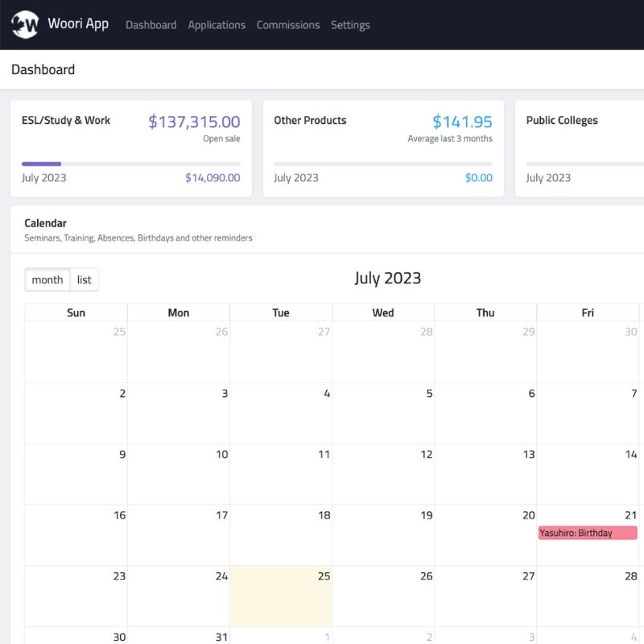Select July 31 on the calendar
Image resolution: width=644 pixels, height=644 pixels.
click(179, 636)
